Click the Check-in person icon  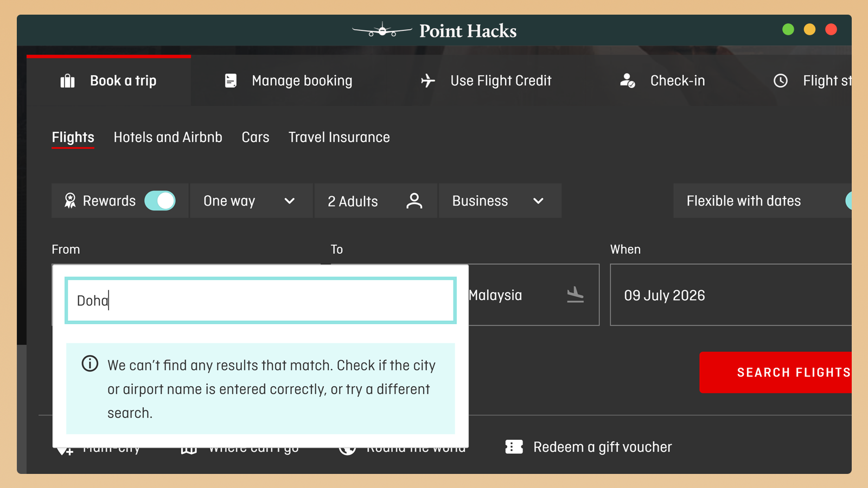(627, 81)
